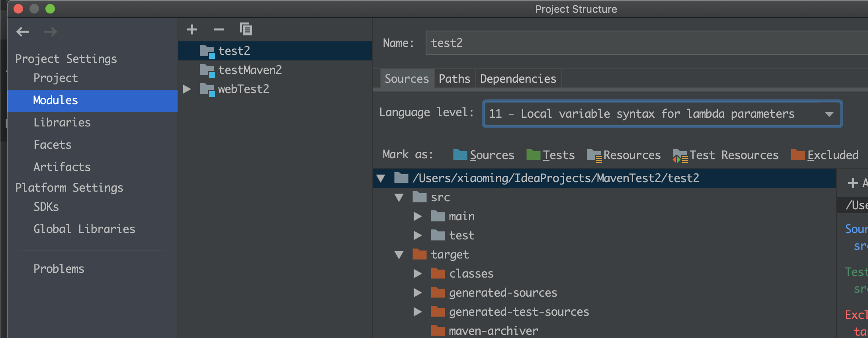
Task: Select Modules in the sidebar
Action: point(92,100)
